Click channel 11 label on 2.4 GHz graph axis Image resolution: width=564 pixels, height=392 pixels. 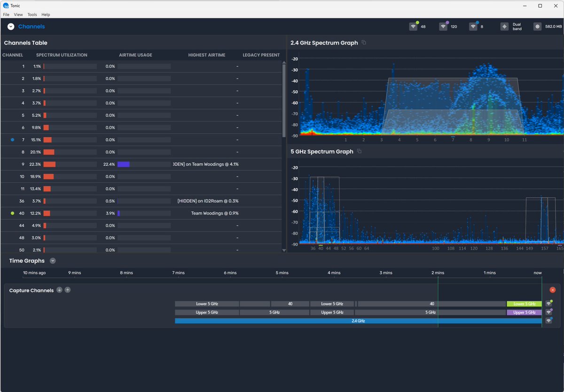click(x=524, y=140)
